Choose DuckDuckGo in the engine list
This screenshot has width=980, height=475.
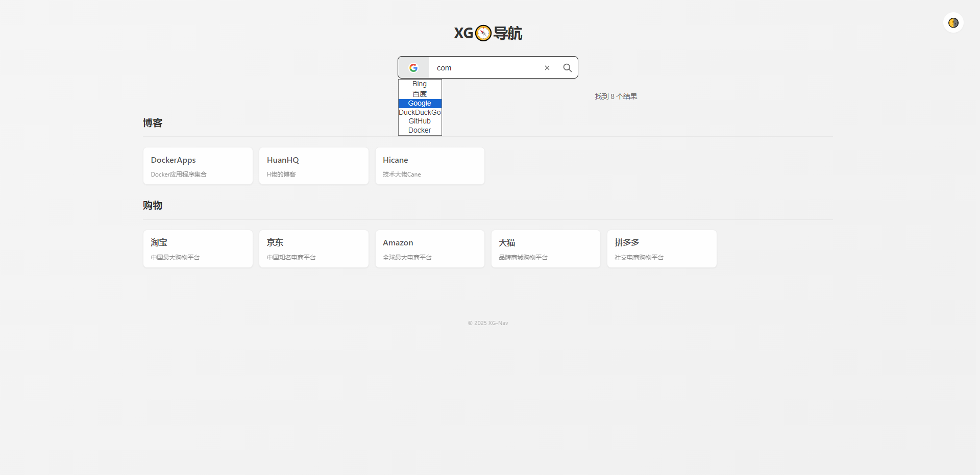[x=420, y=112]
